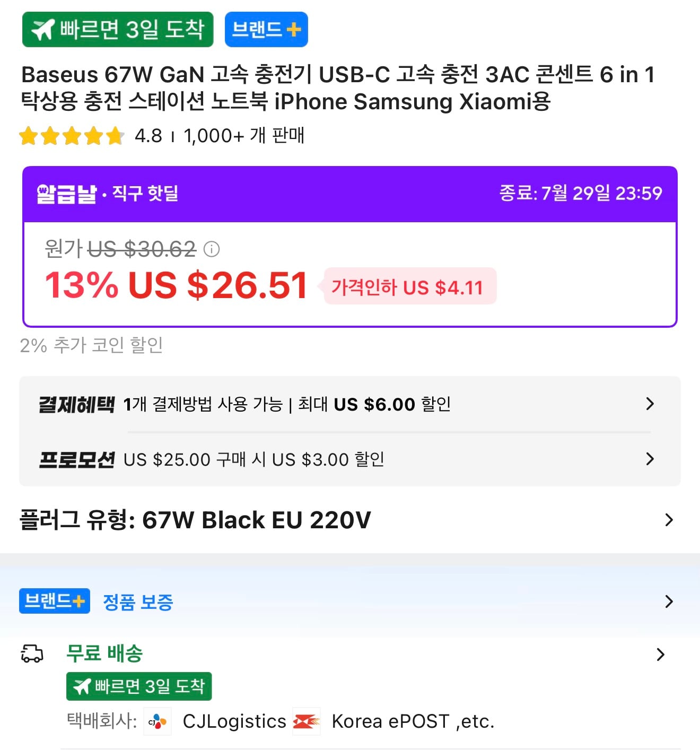The height and width of the screenshot is (750, 700).
Task: Click the green 빠르면 3일 도착 shipping badge
Action: [x=139, y=686]
